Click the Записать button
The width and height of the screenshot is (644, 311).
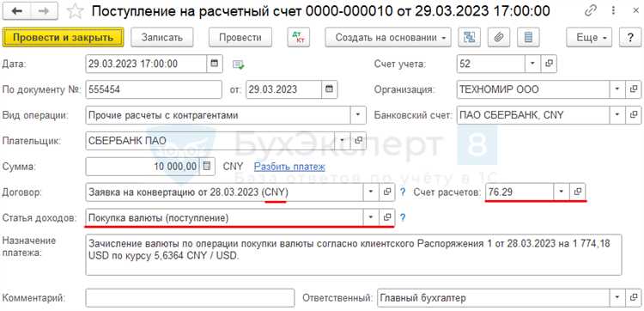pyautogui.click(x=161, y=38)
